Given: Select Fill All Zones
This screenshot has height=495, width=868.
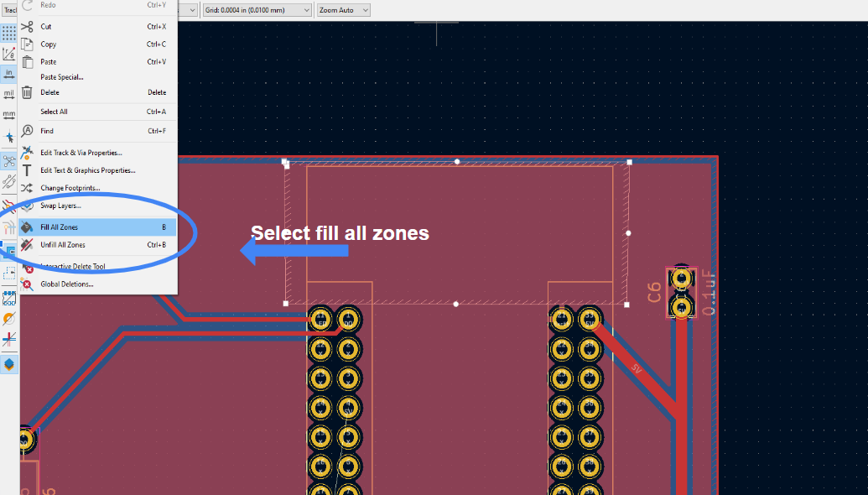Looking at the screenshot, I should coord(98,227).
